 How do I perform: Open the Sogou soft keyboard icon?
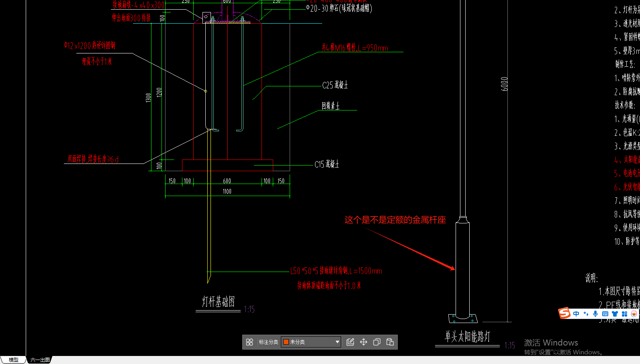[x=605, y=314]
